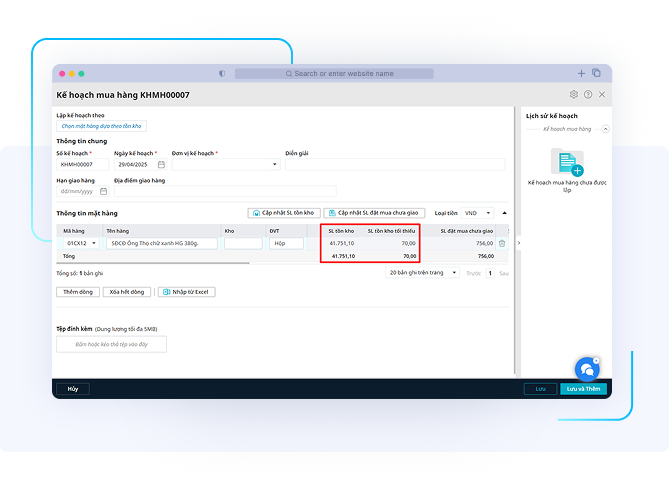Open the 20 bản ghi trên trang dropdown
669x489 pixels.
455,272
